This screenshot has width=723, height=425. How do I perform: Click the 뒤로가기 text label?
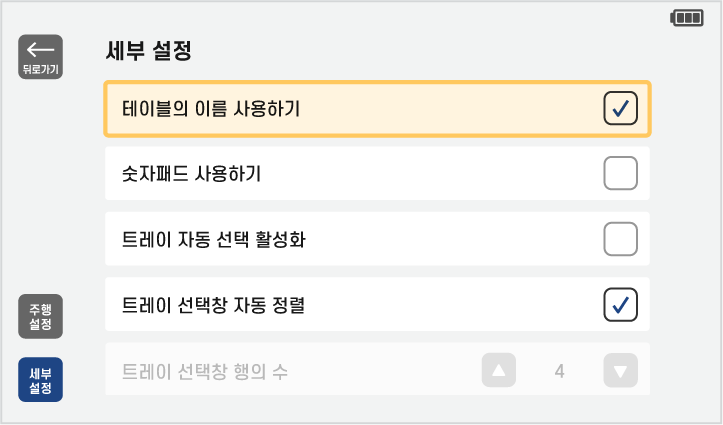click(40, 69)
